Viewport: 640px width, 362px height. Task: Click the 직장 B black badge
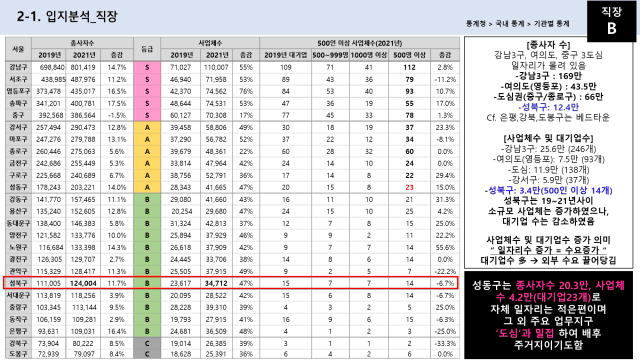pyautogui.click(x=611, y=21)
